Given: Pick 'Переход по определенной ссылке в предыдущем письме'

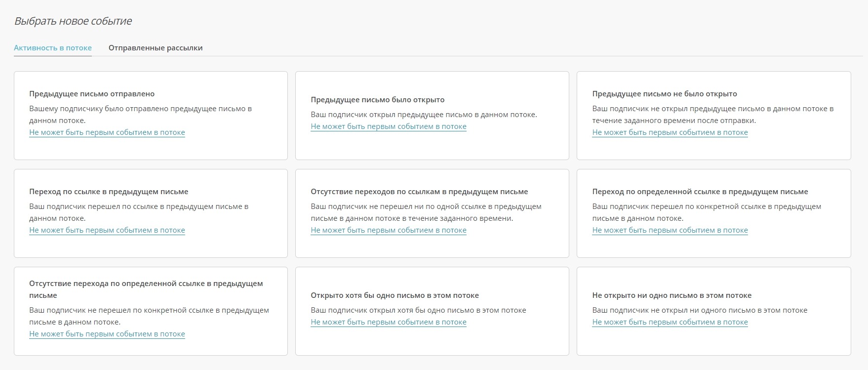Looking at the screenshot, I should [700, 192].
